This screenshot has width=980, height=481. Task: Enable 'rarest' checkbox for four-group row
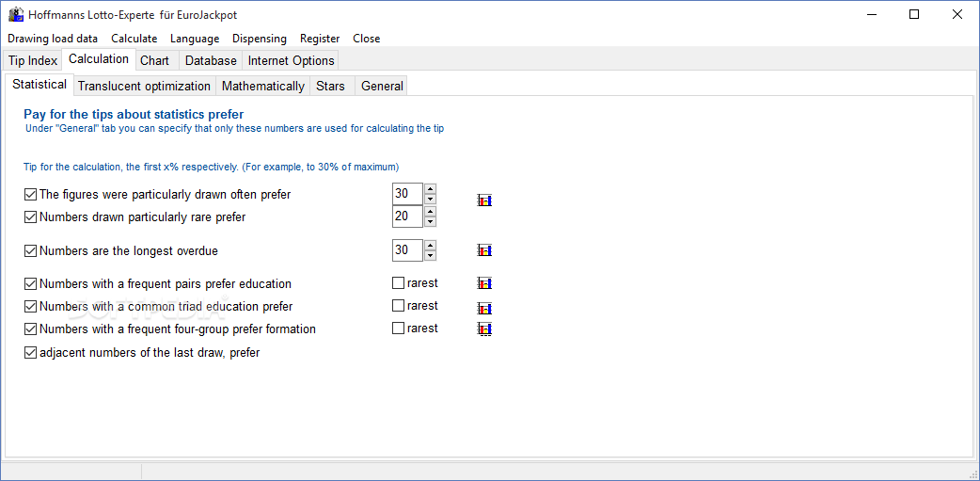pyautogui.click(x=398, y=329)
